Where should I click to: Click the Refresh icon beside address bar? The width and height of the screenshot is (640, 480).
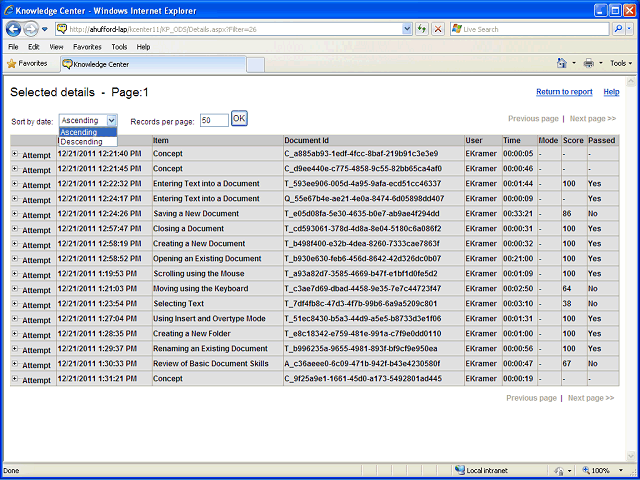422,29
